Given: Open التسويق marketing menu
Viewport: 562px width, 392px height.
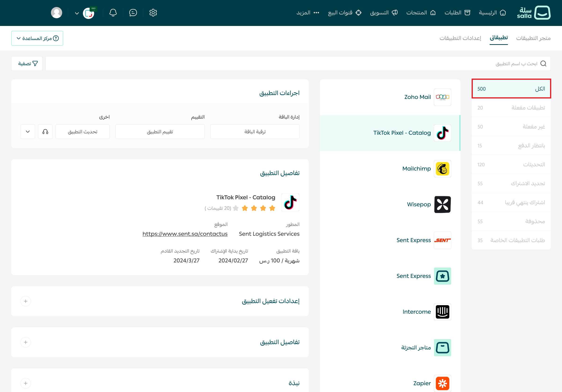Looking at the screenshot, I should 384,13.
